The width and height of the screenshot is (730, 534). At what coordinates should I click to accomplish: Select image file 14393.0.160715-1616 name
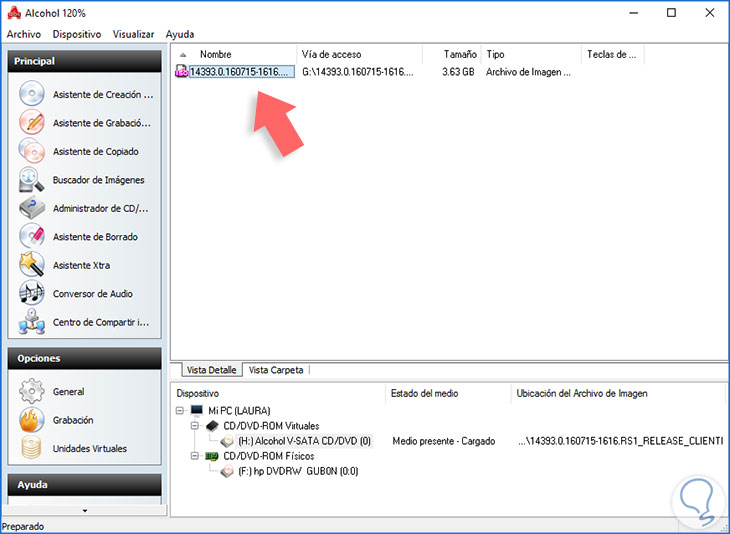(x=242, y=72)
